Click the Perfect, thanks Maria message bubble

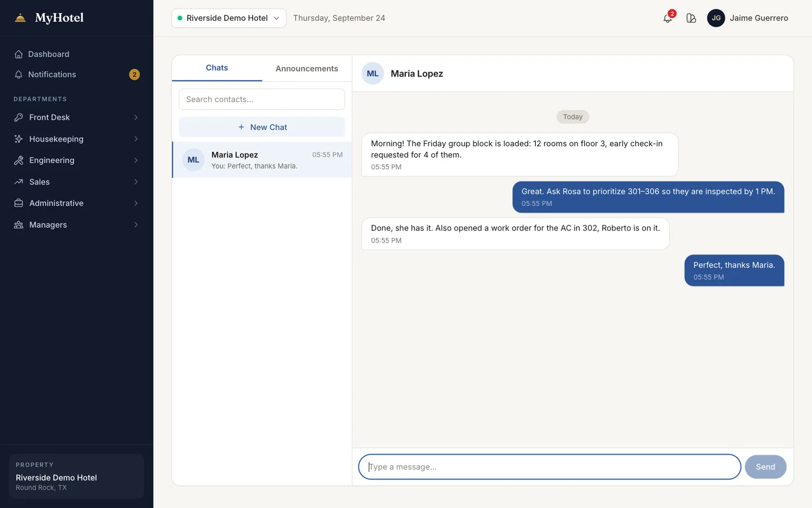coord(734,270)
